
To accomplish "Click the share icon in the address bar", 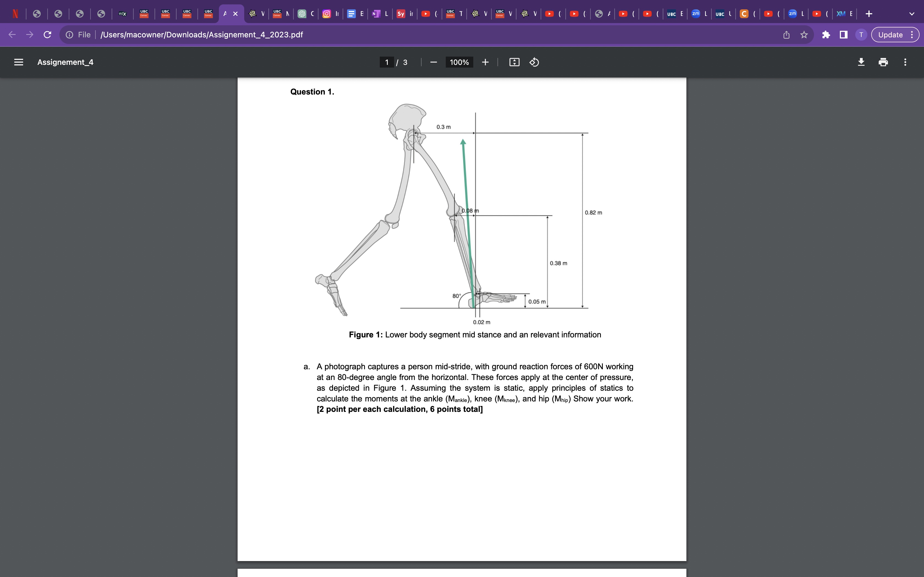I will tap(786, 34).
